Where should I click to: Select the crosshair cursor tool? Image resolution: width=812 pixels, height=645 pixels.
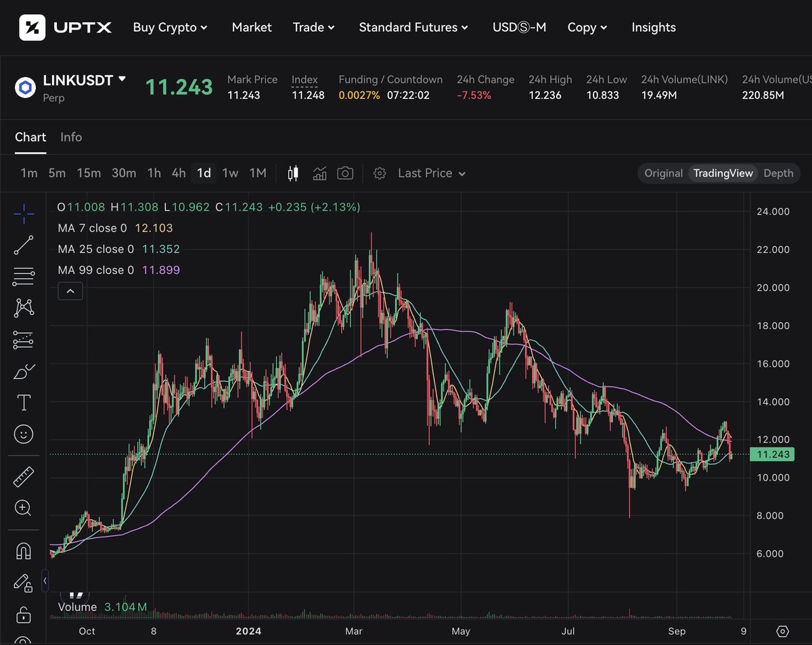[x=24, y=213]
